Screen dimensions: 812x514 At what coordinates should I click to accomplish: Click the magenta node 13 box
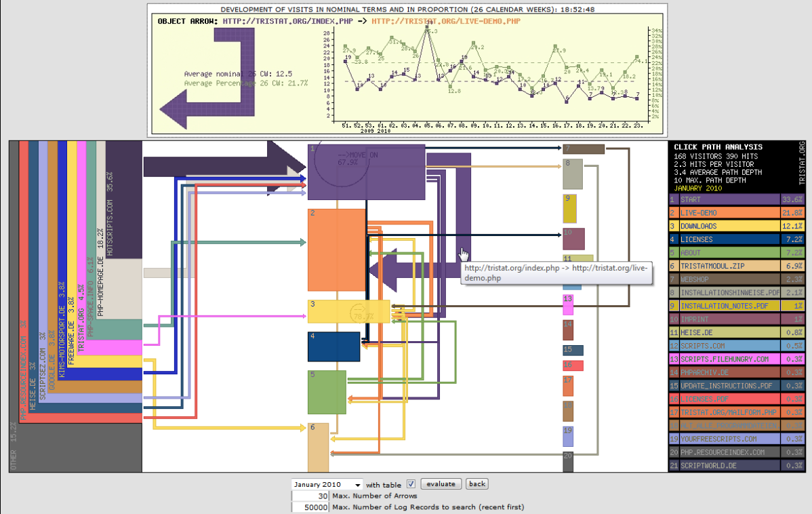[x=568, y=304]
